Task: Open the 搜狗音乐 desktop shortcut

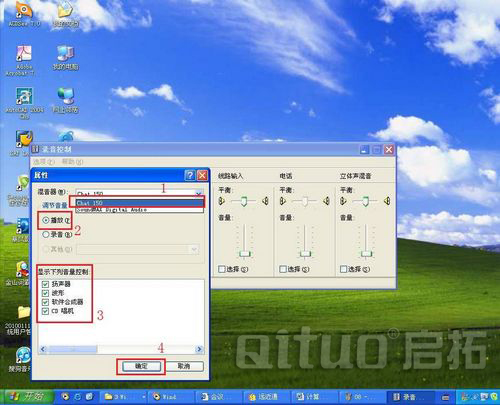Action: [x=21, y=360]
